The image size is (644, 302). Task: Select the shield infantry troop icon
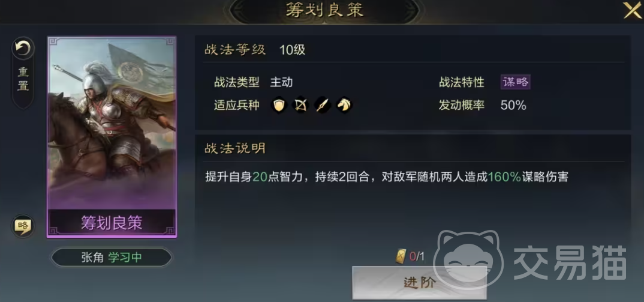[279, 105]
